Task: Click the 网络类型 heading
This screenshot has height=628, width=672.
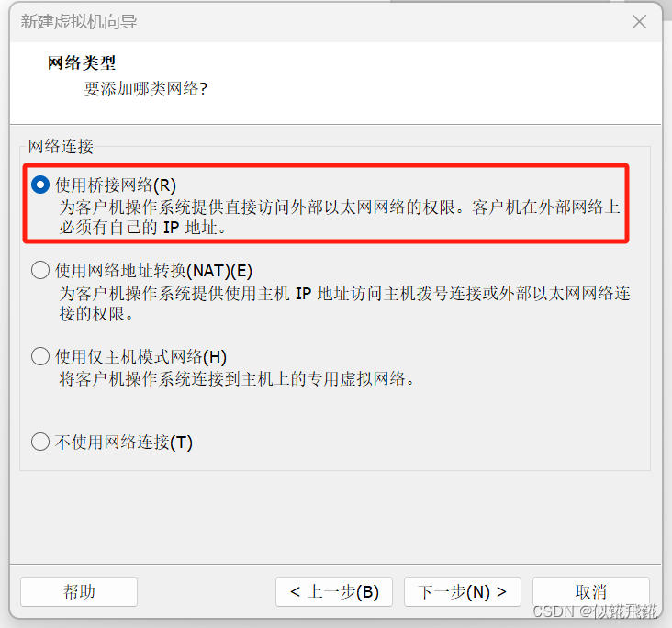Action: click(x=82, y=63)
